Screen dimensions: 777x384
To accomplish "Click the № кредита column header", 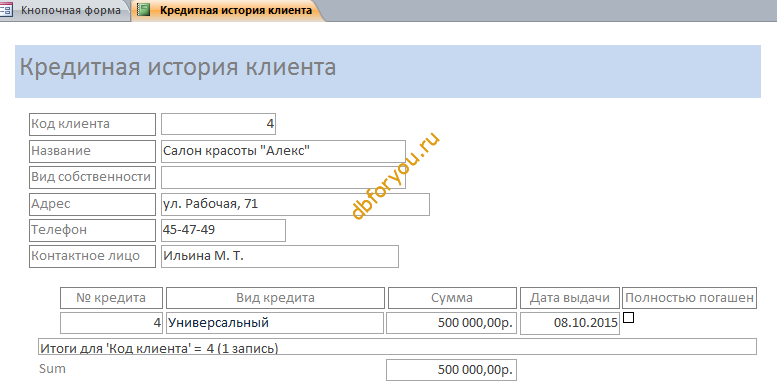I will pos(111,298).
